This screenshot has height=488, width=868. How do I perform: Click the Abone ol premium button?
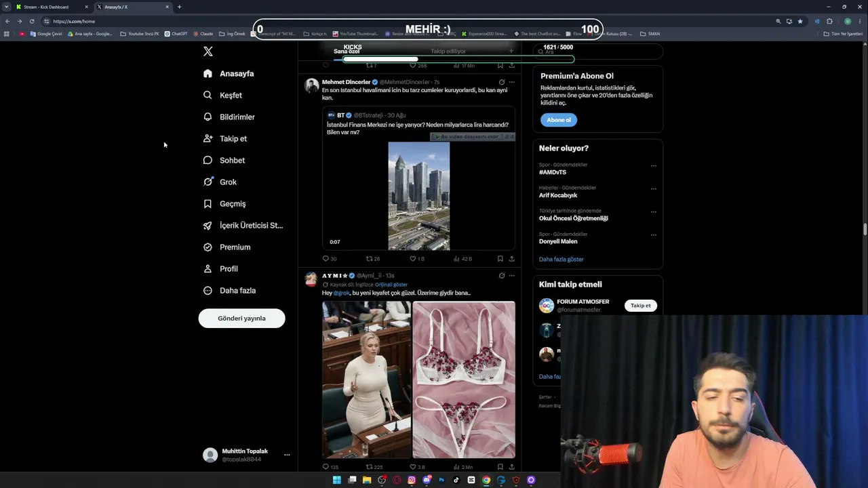(559, 120)
